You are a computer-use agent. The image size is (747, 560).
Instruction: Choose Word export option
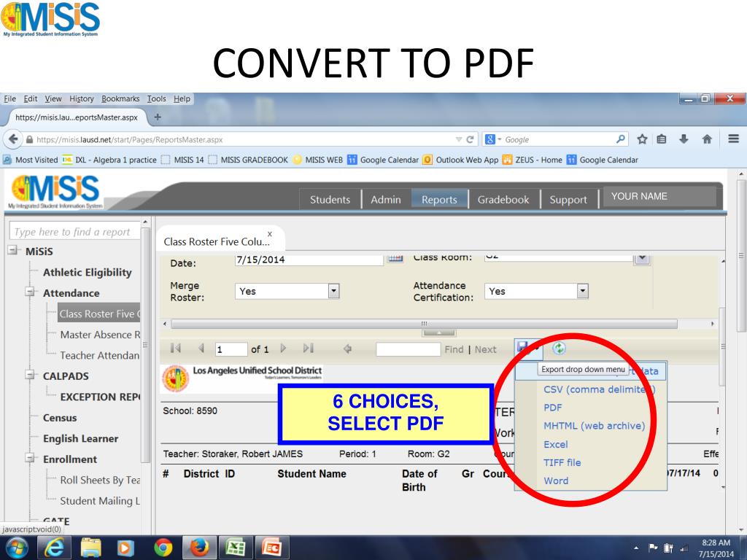[556, 481]
